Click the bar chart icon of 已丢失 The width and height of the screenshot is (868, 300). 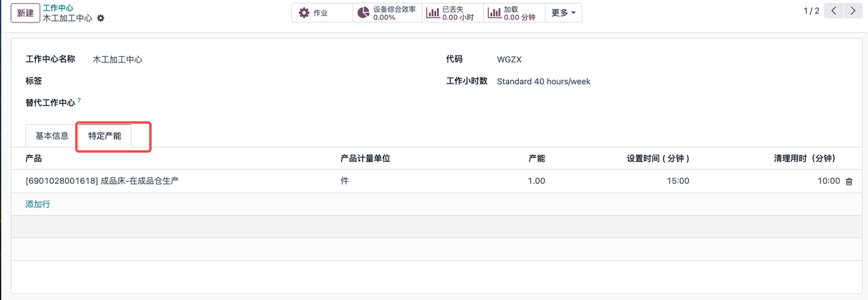click(x=433, y=13)
